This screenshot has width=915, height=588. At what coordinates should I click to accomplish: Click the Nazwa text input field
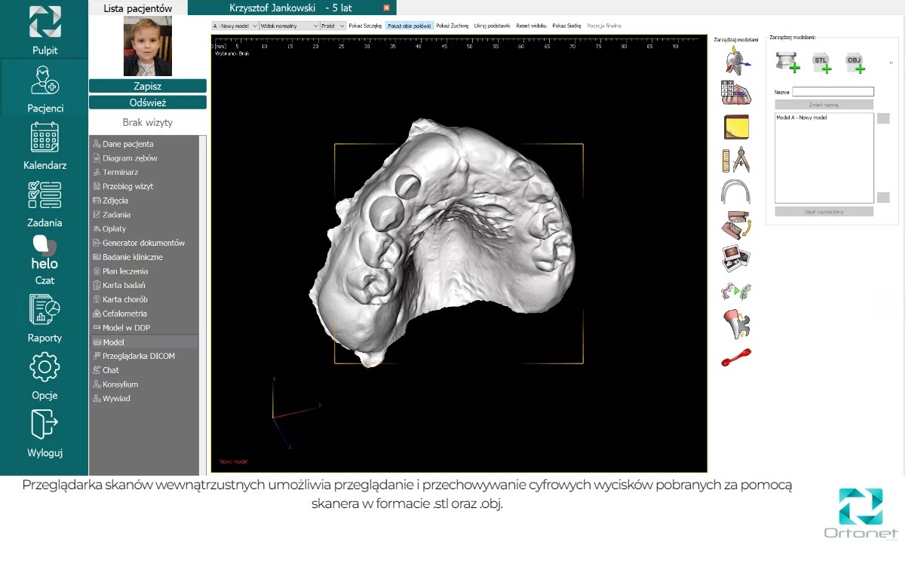pyautogui.click(x=832, y=92)
